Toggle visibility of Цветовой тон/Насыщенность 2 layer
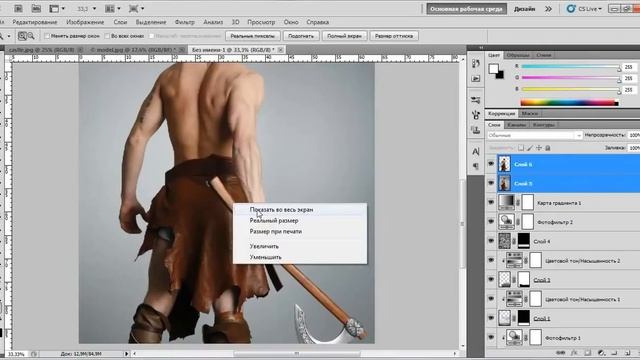 click(x=491, y=260)
